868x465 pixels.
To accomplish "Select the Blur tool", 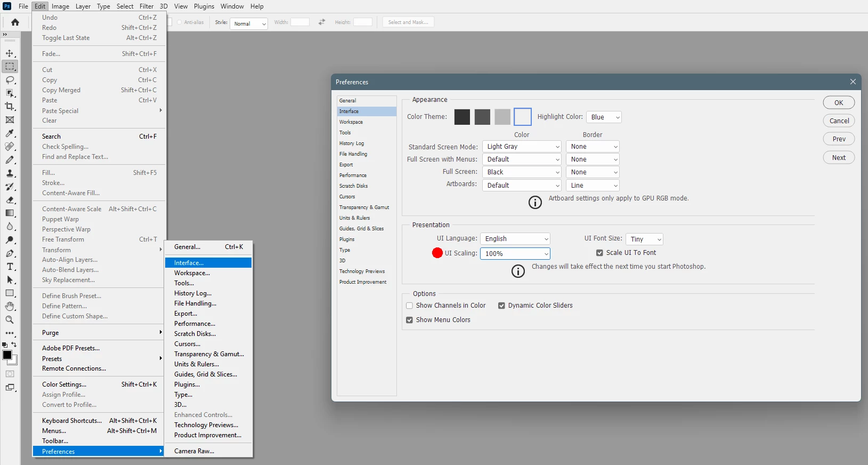I will tap(10, 227).
